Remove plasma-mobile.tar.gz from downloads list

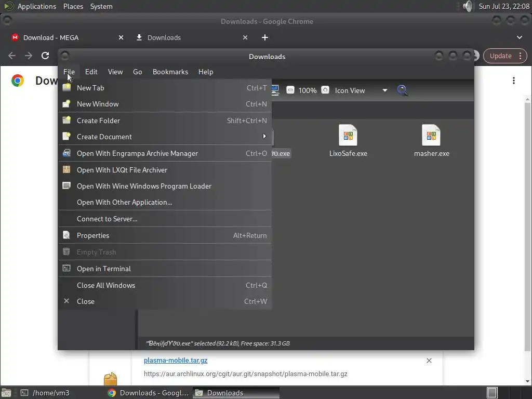click(429, 361)
